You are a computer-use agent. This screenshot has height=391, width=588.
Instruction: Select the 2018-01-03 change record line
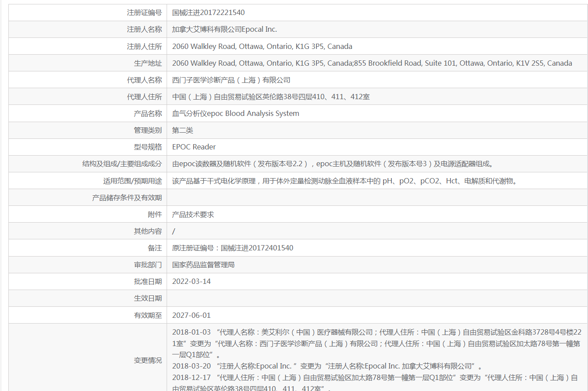tap(377, 343)
